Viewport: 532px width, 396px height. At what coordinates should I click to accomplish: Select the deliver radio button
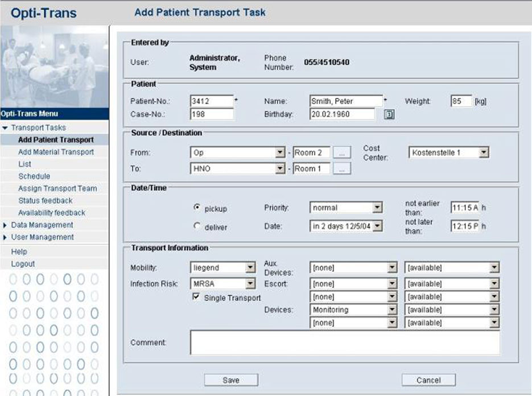197,226
